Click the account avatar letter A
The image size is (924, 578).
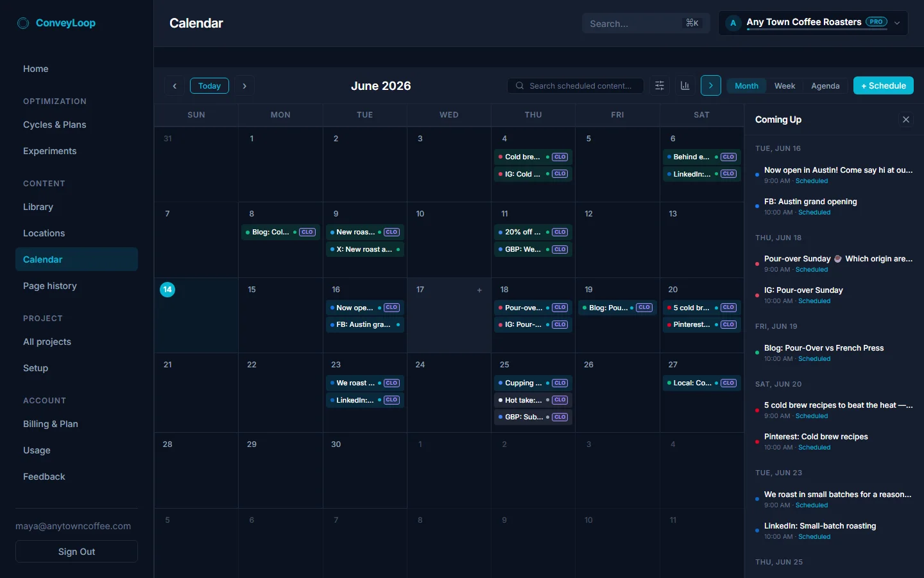point(733,23)
